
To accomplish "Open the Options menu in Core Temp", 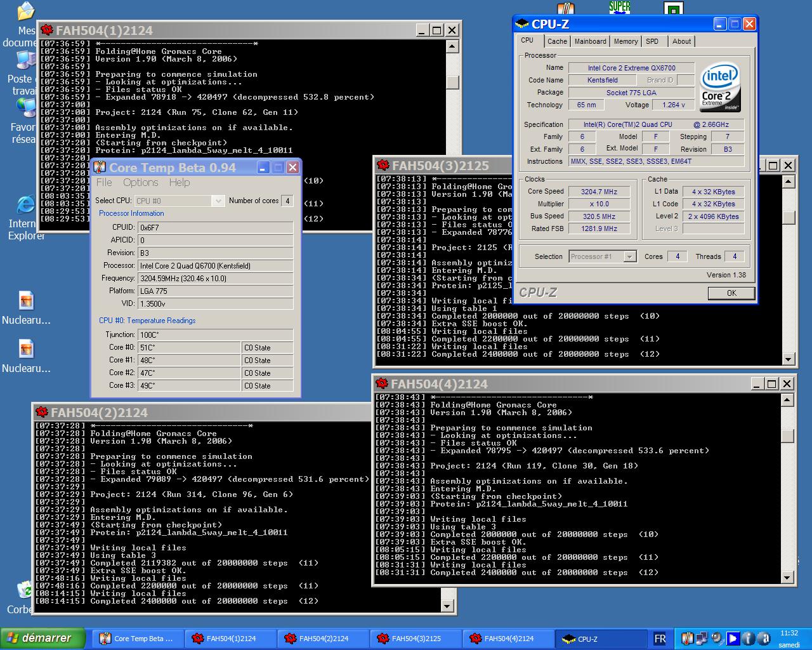I will (x=140, y=182).
